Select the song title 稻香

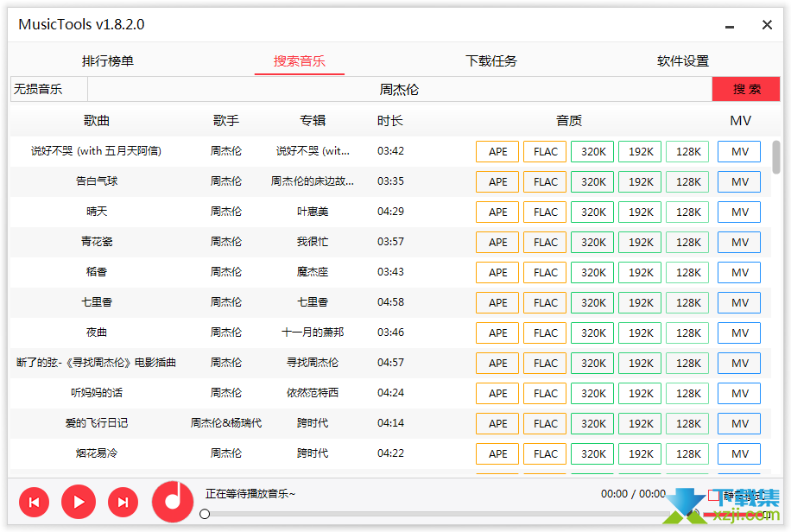97,272
